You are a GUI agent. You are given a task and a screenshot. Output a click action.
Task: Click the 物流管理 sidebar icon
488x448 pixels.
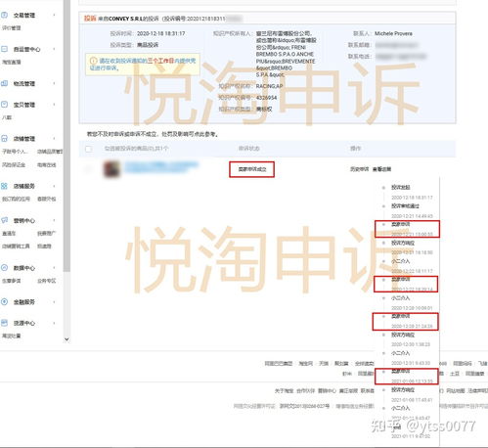tap(4, 83)
